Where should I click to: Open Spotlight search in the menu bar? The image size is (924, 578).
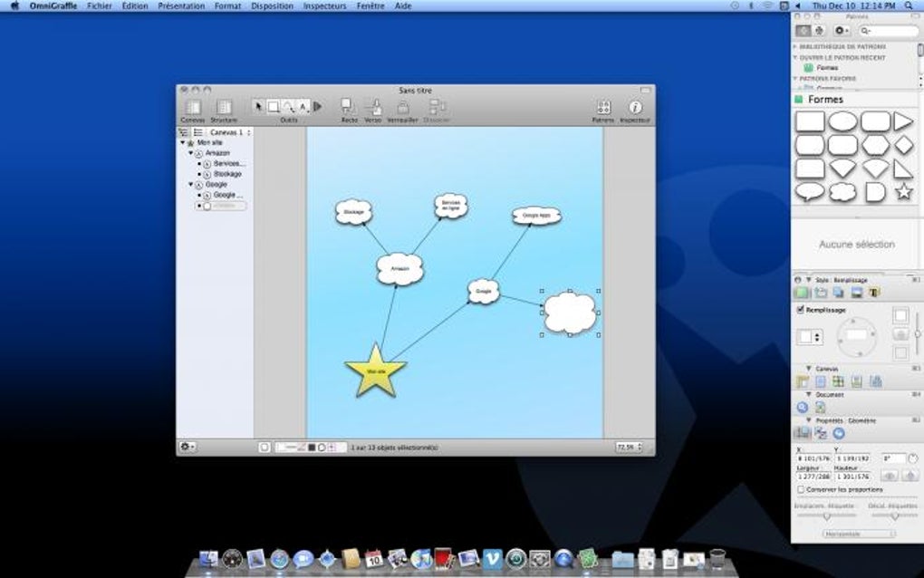(909, 6)
